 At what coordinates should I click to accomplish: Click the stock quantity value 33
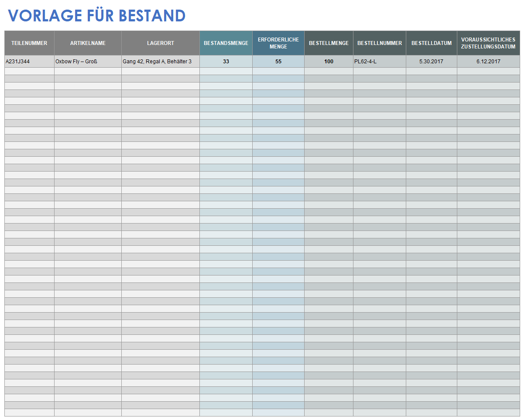pyautogui.click(x=226, y=62)
